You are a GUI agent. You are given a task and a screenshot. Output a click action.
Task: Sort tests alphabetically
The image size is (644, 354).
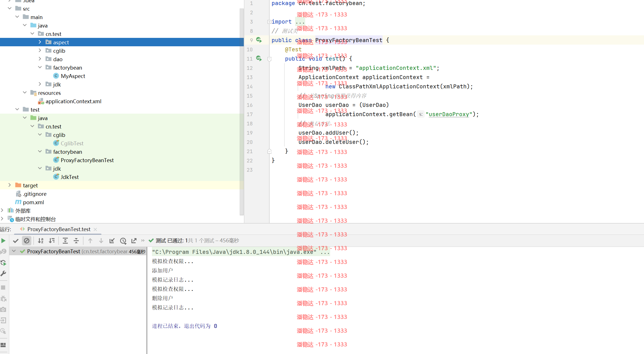pyautogui.click(x=41, y=241)
